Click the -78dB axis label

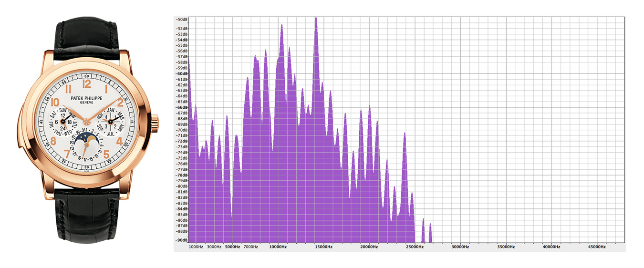(x=182, y=175)
